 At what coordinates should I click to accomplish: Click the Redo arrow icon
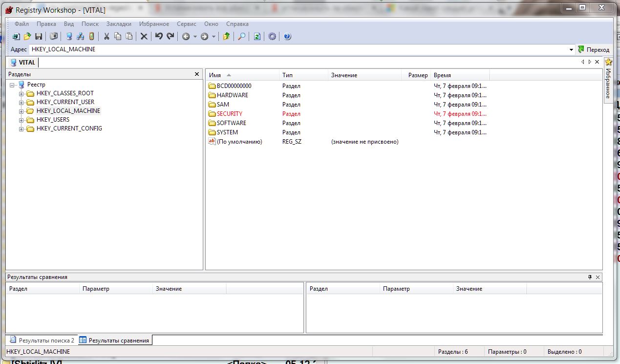(170, 36)
